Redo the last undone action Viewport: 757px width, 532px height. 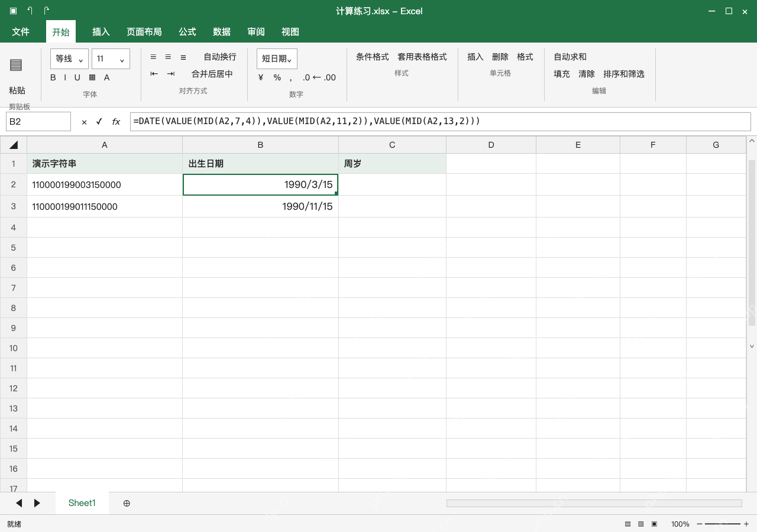47,11
